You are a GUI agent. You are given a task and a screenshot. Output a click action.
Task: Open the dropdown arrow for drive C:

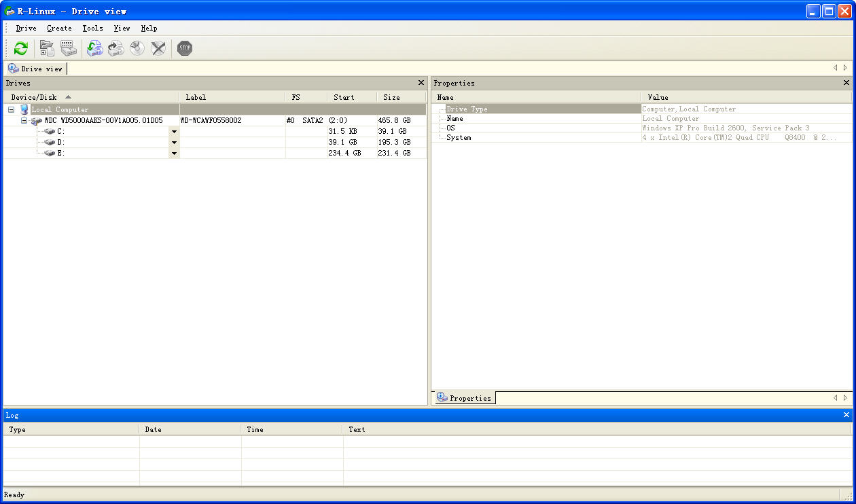pos(174,132)
